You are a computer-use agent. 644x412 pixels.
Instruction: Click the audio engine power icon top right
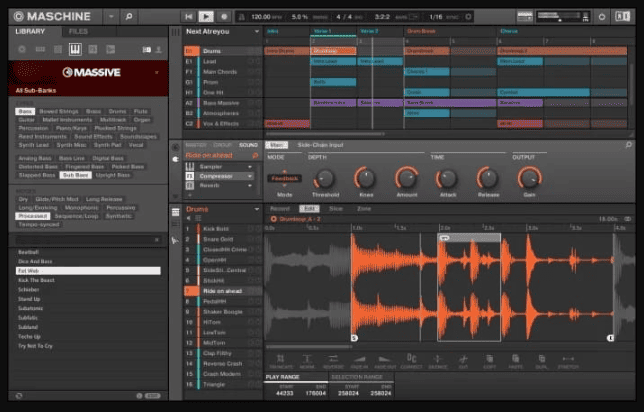coord(602,17)
